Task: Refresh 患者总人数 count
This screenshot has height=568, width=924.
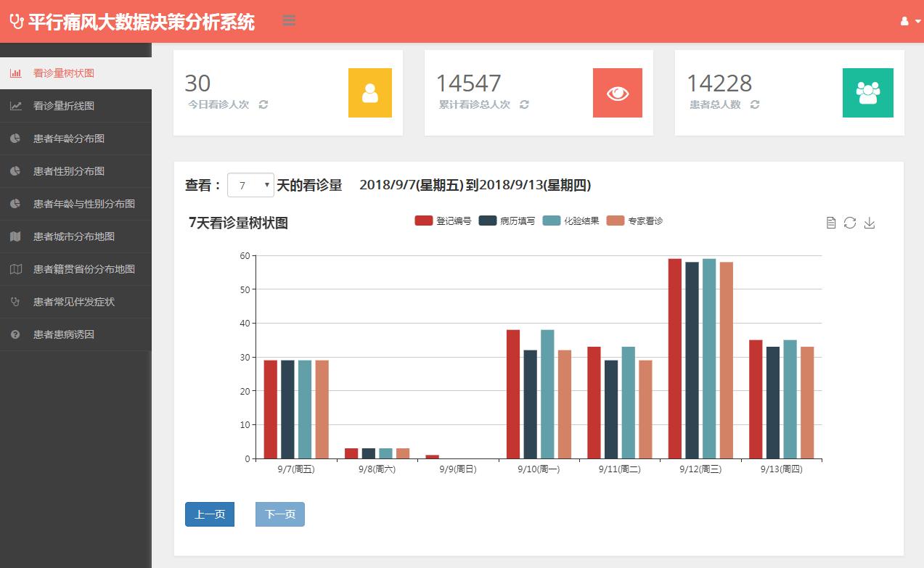Action: 755,104
